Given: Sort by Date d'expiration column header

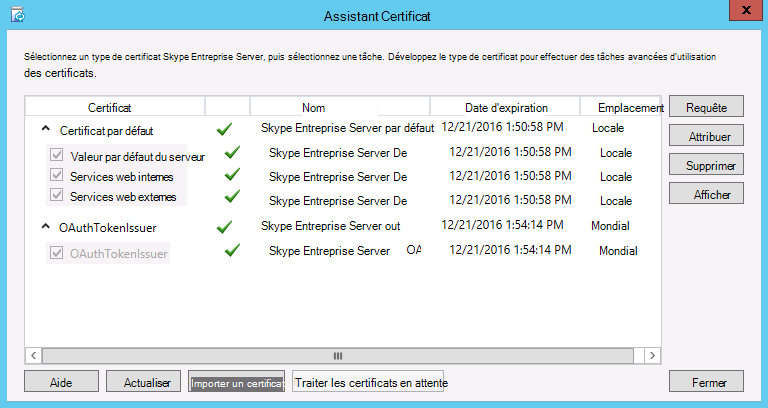Looking at the screenshot, I should (x=505, y=107).
